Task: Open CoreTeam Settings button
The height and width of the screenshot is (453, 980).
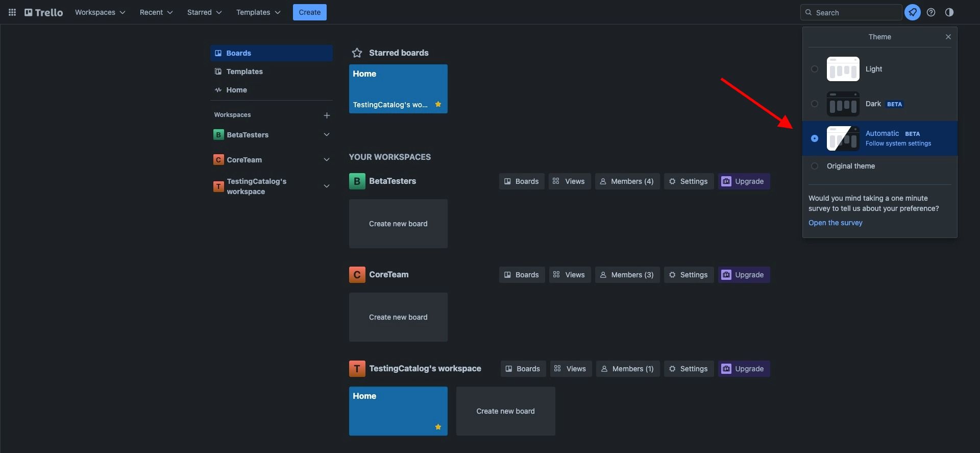Action: pyautogui.click(x=689, y=275)
